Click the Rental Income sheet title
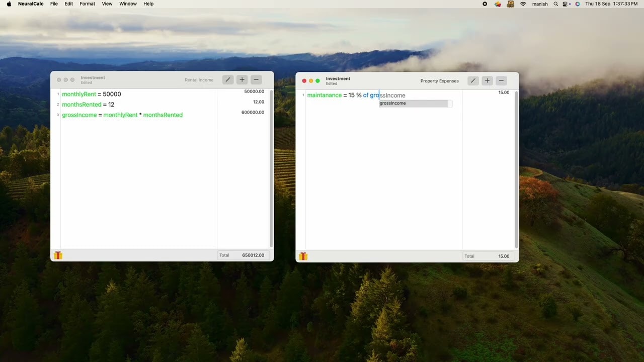The image size is (644, 362). (199, 80)
